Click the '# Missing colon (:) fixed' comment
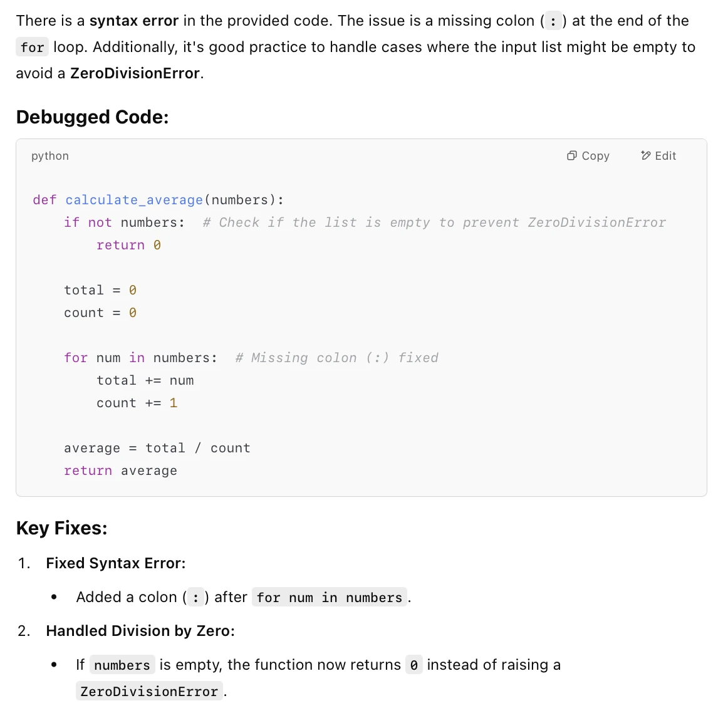The height and width of the screenshot is (718, 728). pyautogui.click(x=336, y=358)
